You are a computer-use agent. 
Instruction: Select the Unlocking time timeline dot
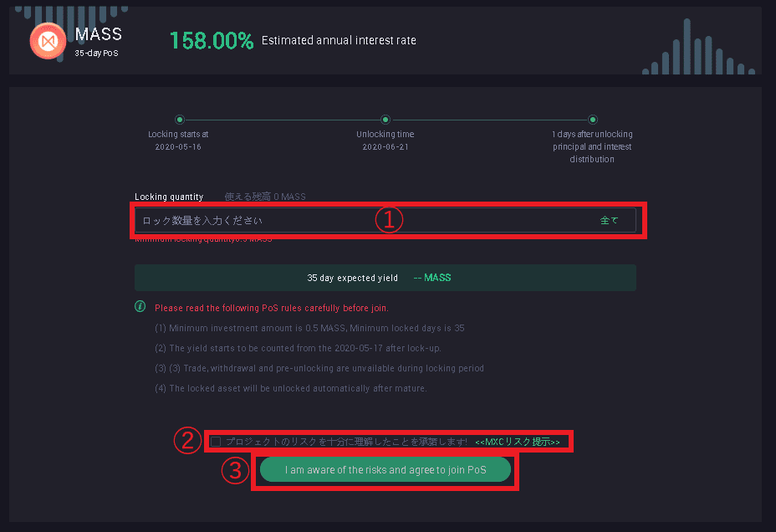(385, 120)
